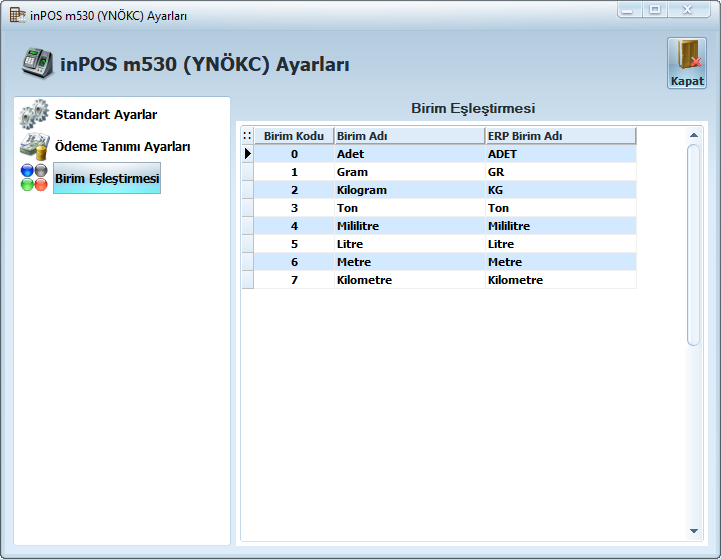Screen dimensions: 721x559
Task: Click the Birim Eşleştirmesi colored balls icon
Action: click(x=34, y=177)
